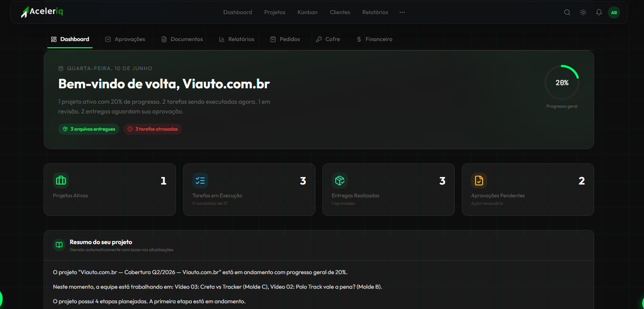Click the '3 tarefas atrasadas' badge

point(153,129)
